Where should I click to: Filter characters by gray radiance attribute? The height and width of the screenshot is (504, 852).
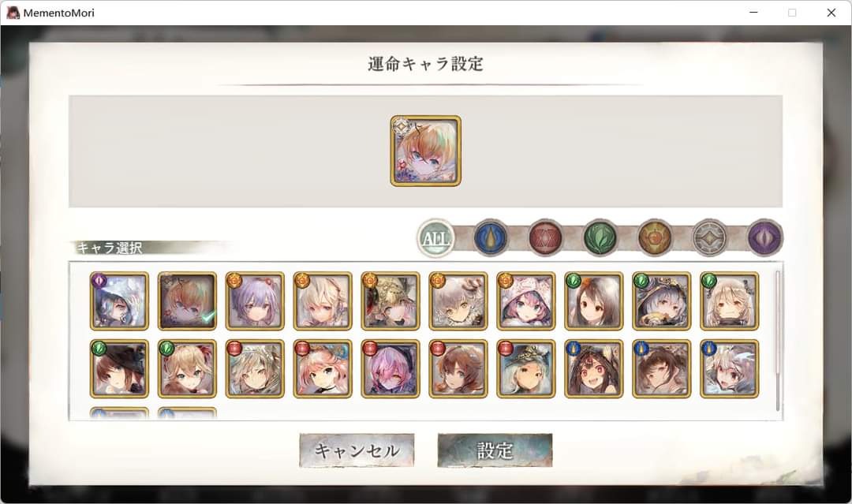click(710, 238)
